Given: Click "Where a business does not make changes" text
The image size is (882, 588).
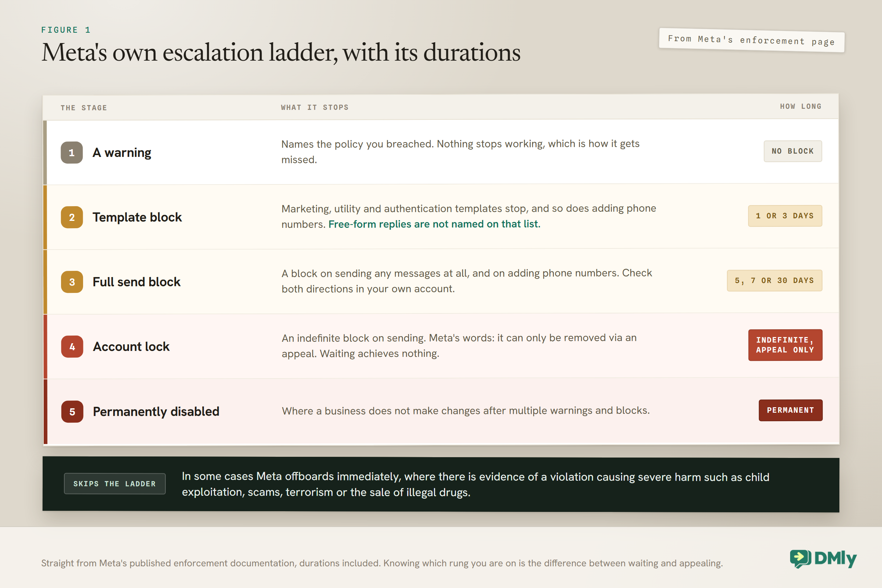Looking at the screenshot, I should 466,410.
